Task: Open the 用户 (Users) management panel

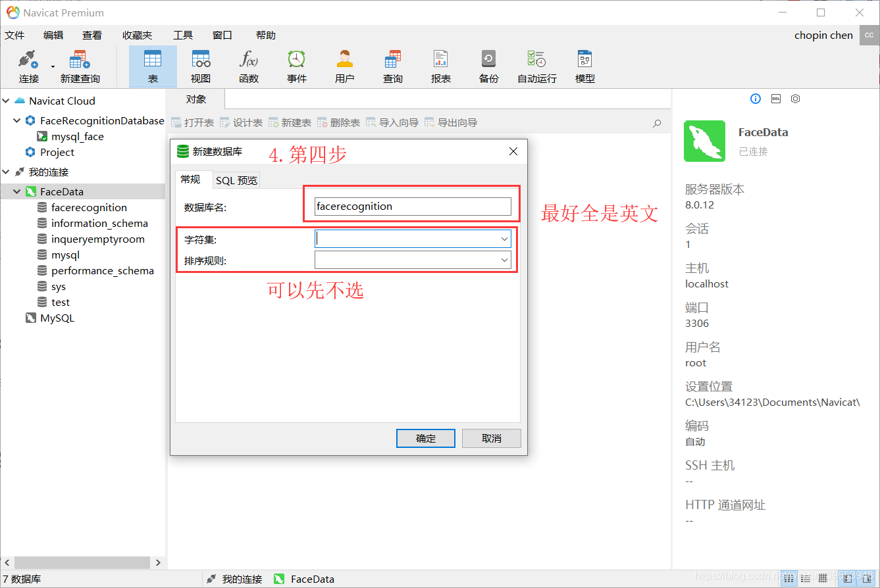Action: (x=345, y=65)
